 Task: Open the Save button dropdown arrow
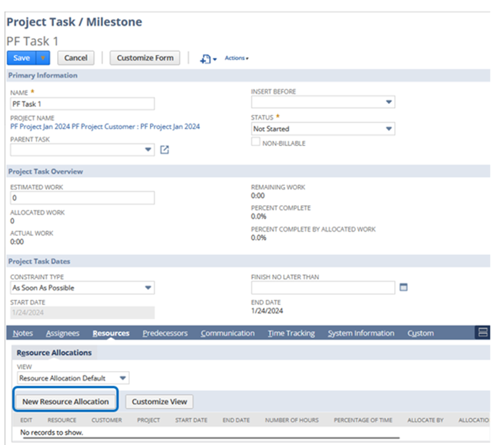(43, 58)
